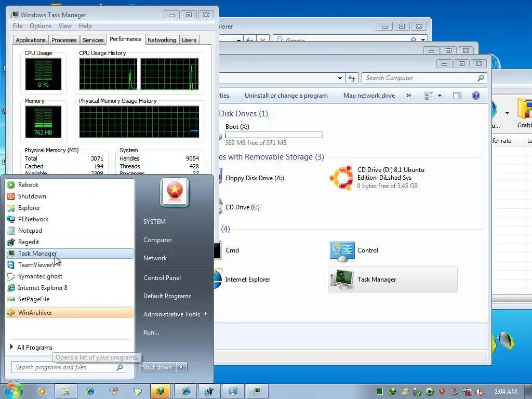
Task: Select the Task Manager icon in Computer window
Action: (342, 280)
